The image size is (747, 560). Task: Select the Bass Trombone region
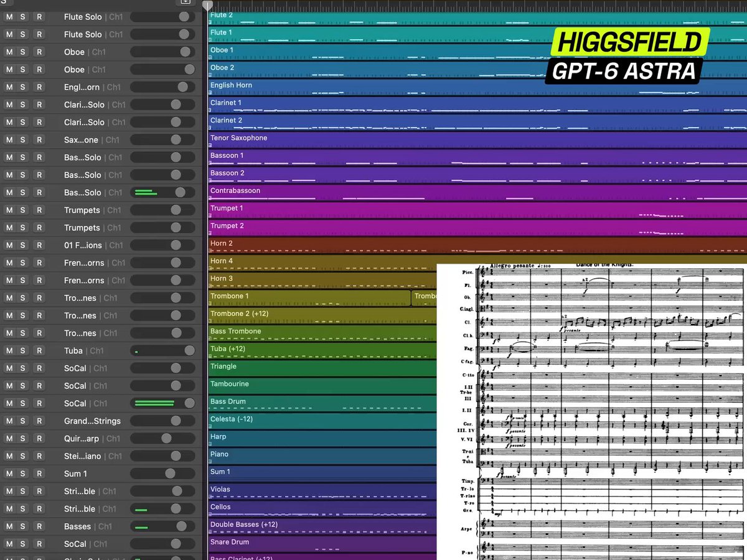322,333
